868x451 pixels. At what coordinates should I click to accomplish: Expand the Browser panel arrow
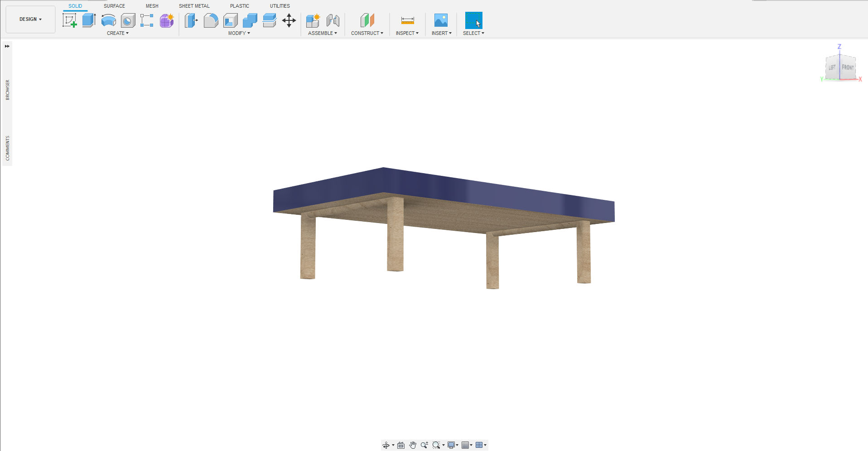[7, 46]
